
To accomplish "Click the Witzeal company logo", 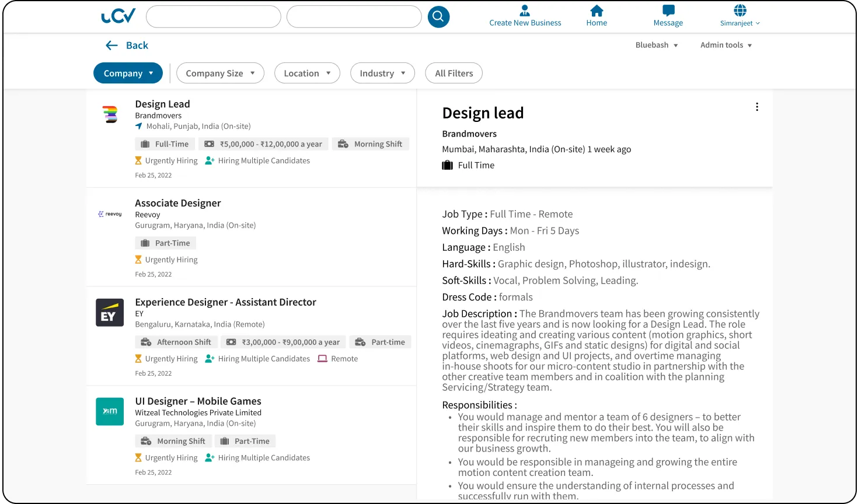I will coord(110,412).
